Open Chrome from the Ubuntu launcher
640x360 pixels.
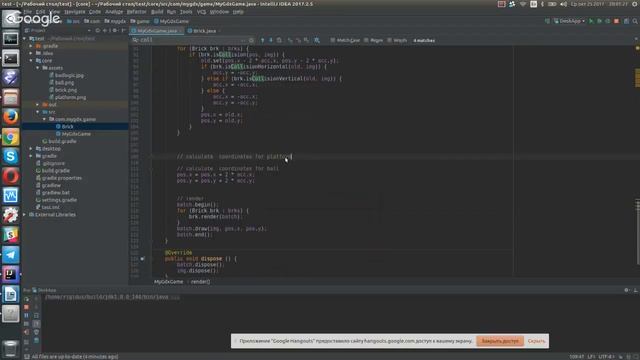coord(11,137)
